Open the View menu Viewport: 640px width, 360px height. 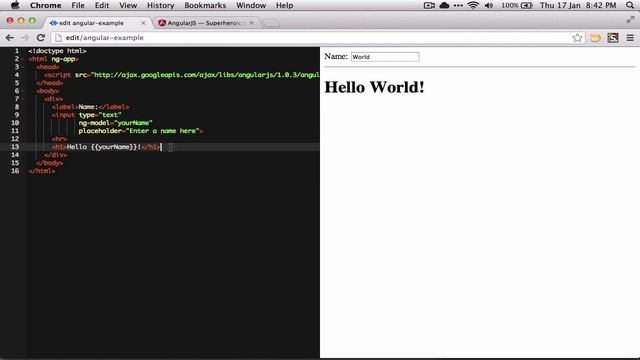point(128,5)
